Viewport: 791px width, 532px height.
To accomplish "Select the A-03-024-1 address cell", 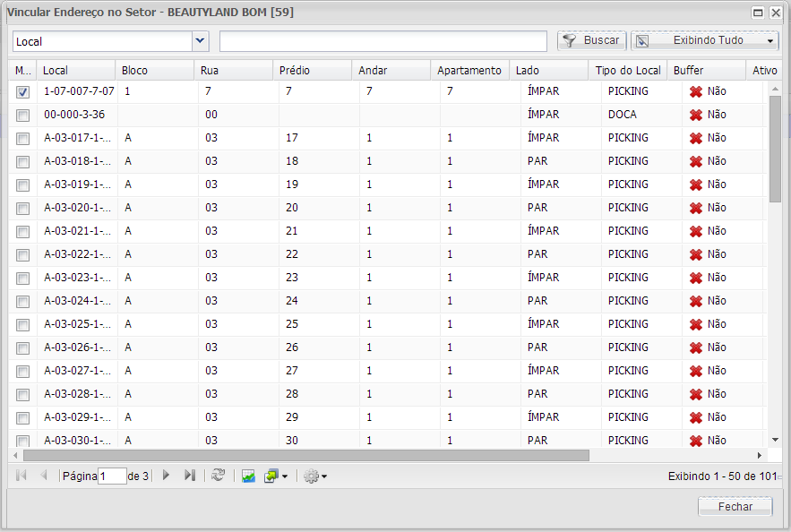I will [x=77, y=301].
